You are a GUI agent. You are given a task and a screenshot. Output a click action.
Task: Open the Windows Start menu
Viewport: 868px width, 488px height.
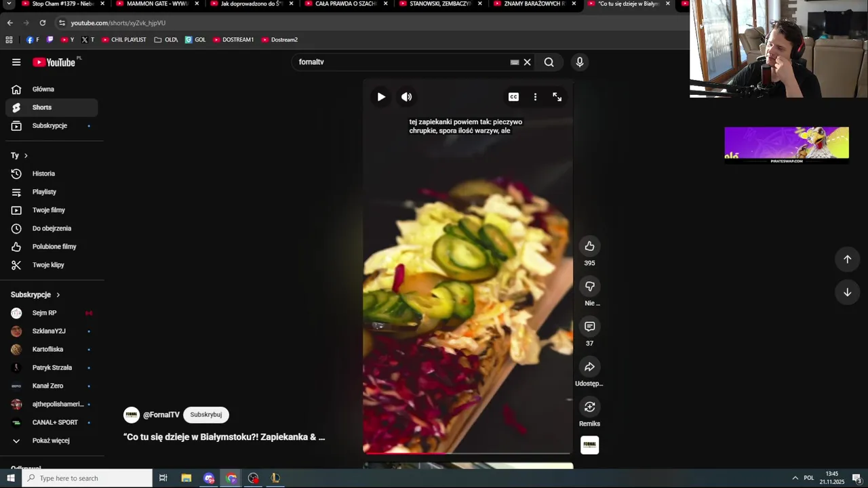pyautogui.click(x=10, y=478)
